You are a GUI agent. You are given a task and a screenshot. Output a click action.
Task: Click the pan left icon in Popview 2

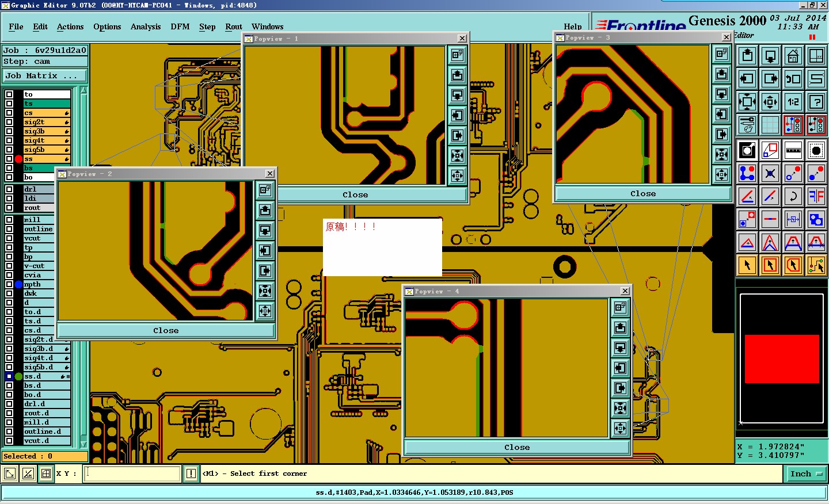coord(265,251)
